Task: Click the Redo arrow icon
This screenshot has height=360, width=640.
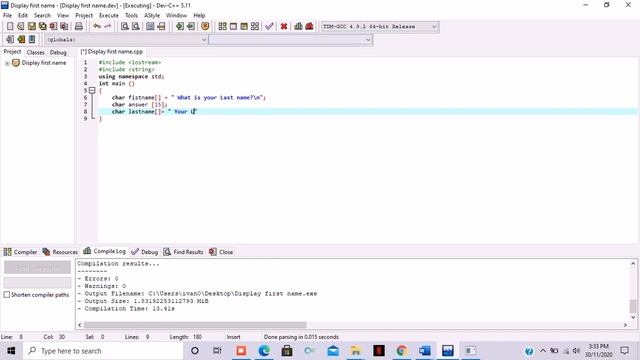Action: pyautogui.click(x=108, y=27)
